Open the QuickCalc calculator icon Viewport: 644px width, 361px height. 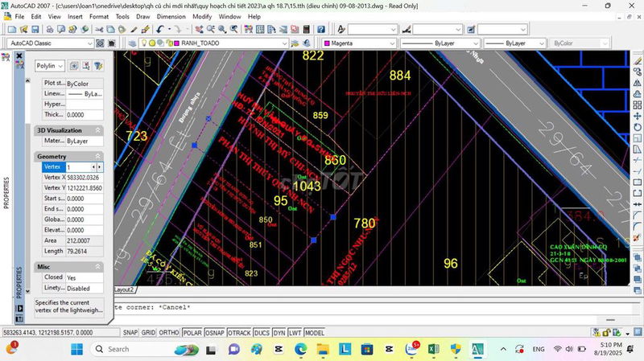[x=307, y=29]
